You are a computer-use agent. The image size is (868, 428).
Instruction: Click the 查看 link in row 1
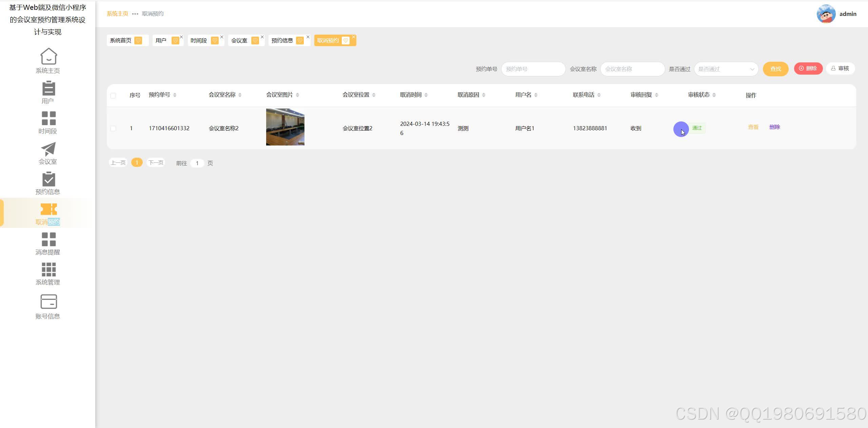point(753,127)
